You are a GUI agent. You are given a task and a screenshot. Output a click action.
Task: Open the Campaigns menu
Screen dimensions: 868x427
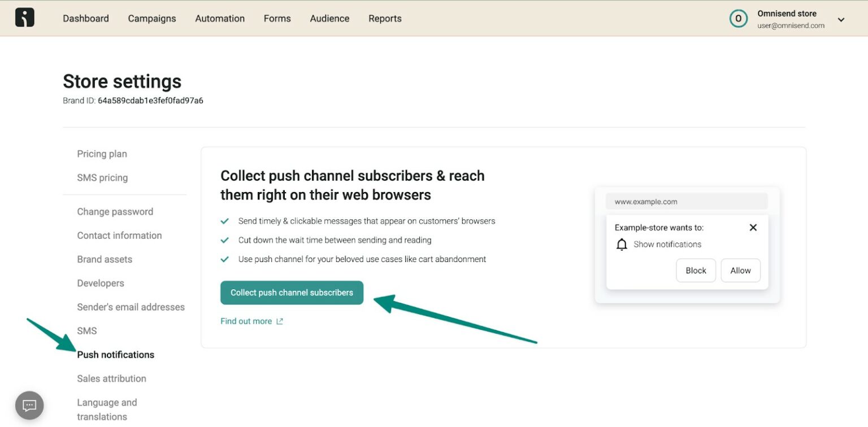click(151, 18)
